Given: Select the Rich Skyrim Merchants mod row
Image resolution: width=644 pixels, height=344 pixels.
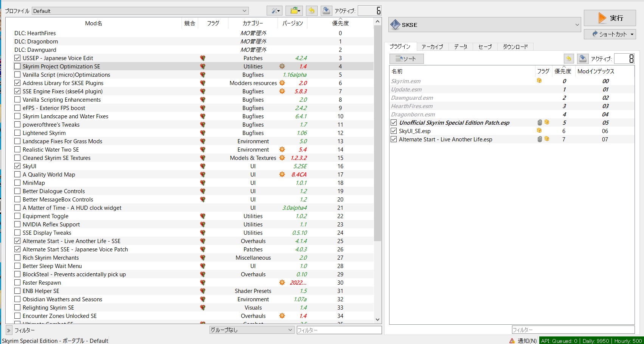Looking at the screenshot, I should tap(189, 258).
